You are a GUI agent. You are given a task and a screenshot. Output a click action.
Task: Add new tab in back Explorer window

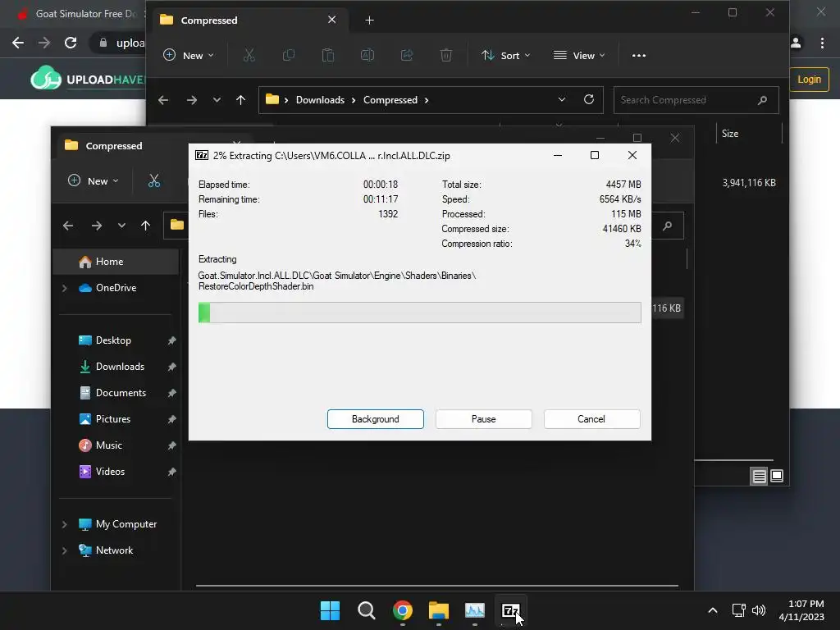pos(369,21)
